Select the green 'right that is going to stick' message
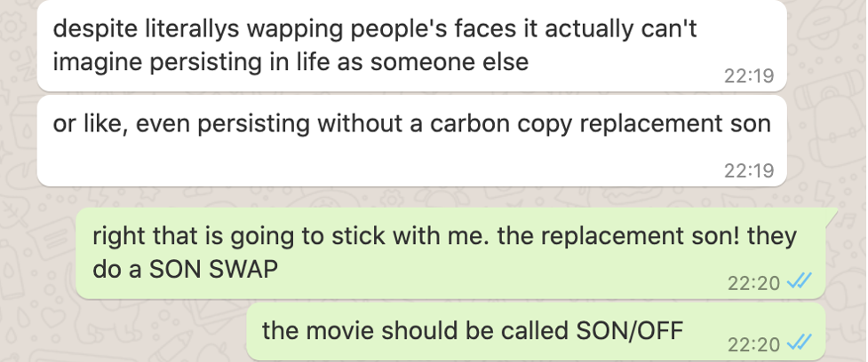 coord(450,253)
